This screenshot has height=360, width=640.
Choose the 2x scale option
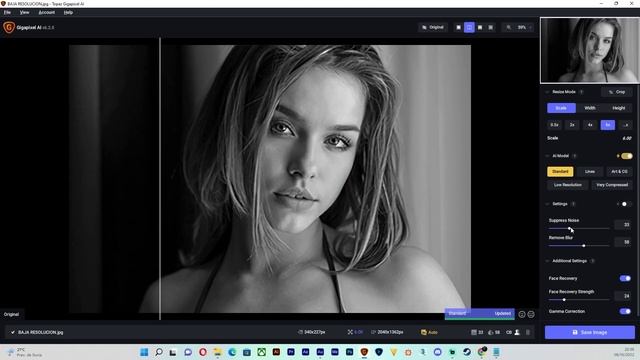(572, 125)
